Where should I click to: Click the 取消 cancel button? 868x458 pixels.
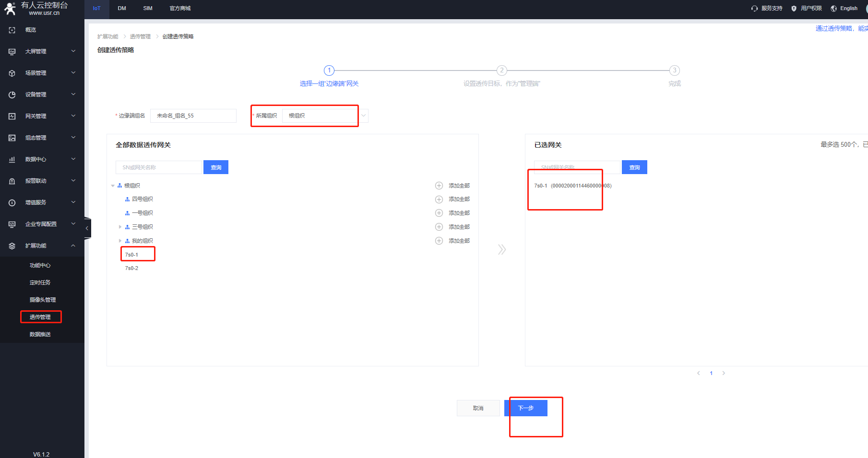click(x=478, y=408)
